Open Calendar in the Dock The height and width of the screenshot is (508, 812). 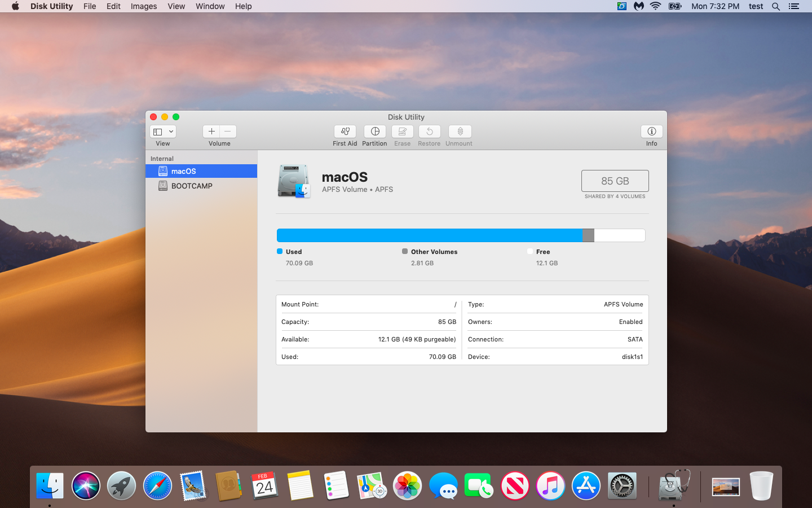pyautogui.click(x=264, y=485)
